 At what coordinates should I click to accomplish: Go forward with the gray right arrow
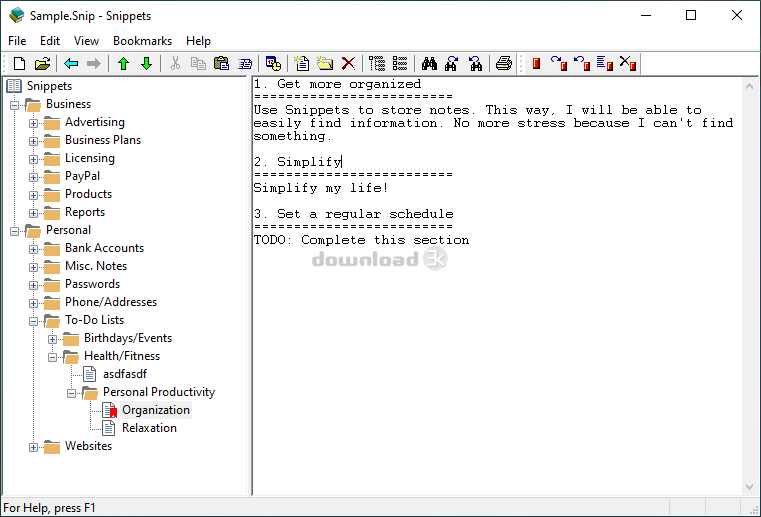tap(94, 64)
